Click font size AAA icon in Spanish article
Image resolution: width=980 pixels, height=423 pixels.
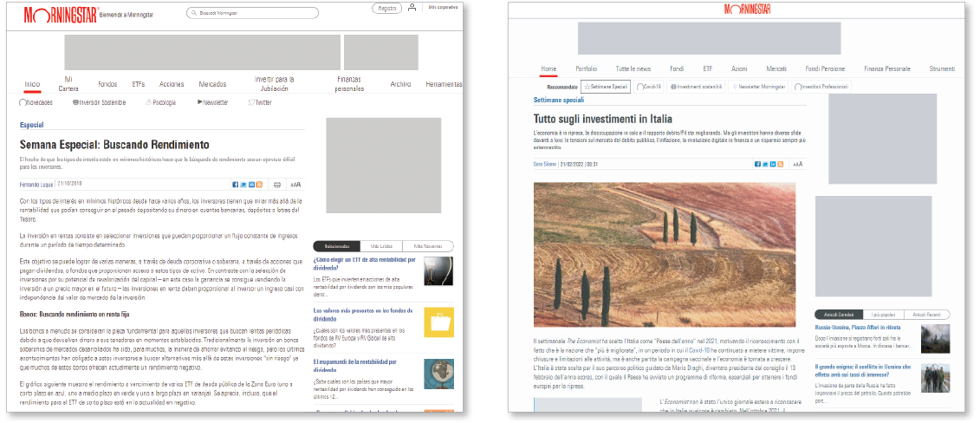tap(295, 185)
